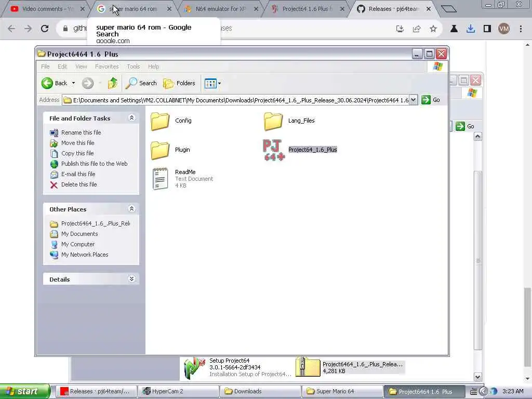This screenshot has width=532, height=399.
Task: Switch to the Video comments YouTube tab
Action: (x=46, y=9)
